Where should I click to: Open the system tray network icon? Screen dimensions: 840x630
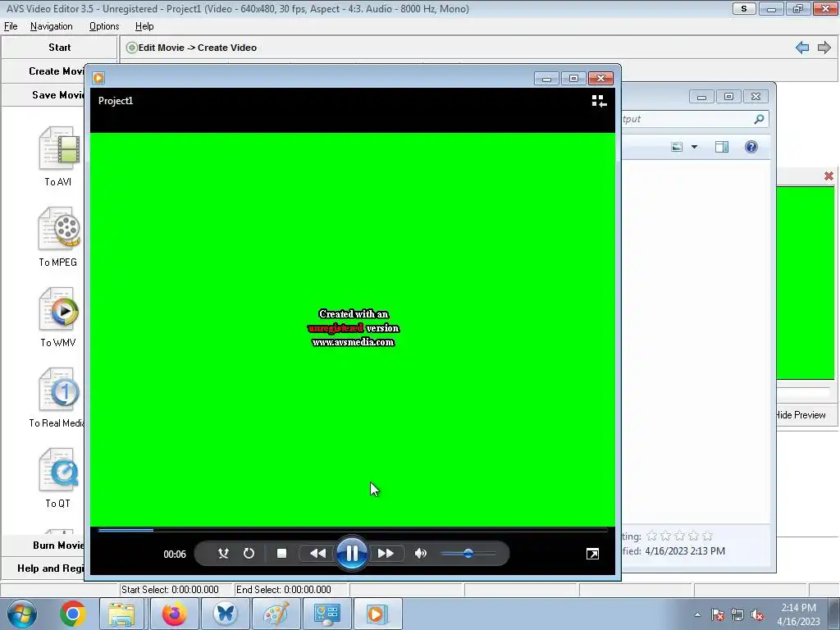(737, 614)
